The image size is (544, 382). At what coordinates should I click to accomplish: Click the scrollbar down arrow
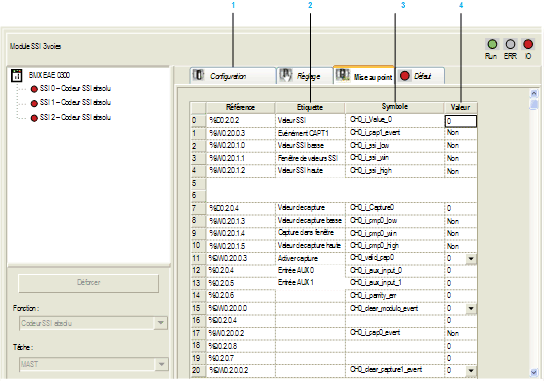click(534, 372)
